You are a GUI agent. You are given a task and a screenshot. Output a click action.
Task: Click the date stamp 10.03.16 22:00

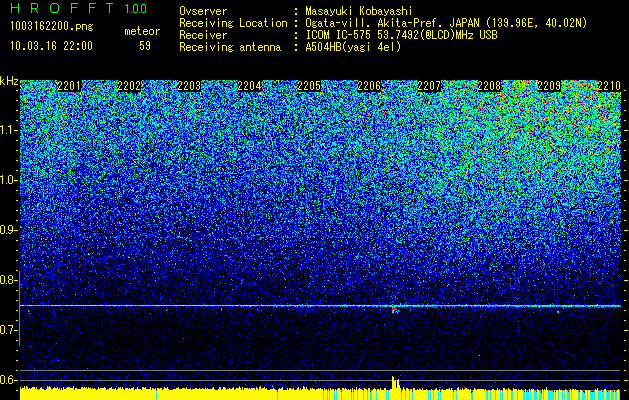(x=51, y=46)
